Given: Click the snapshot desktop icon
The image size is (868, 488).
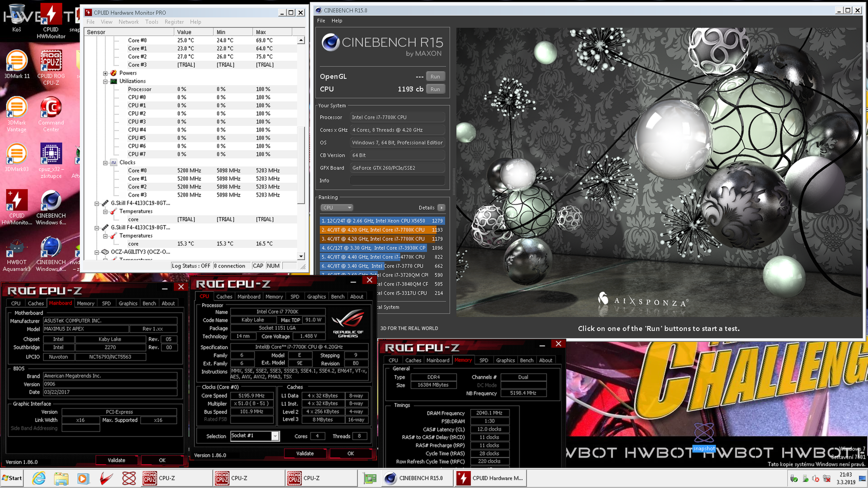Looking at the screenshot, I should pyautogui.click(x=704, y=437).
